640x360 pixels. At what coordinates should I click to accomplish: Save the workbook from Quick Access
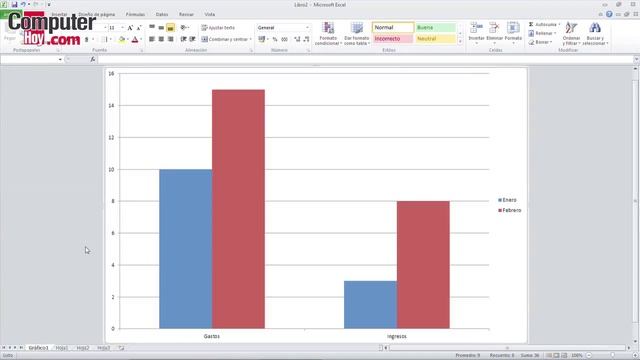pyautogui.click(x=14, y=4)
